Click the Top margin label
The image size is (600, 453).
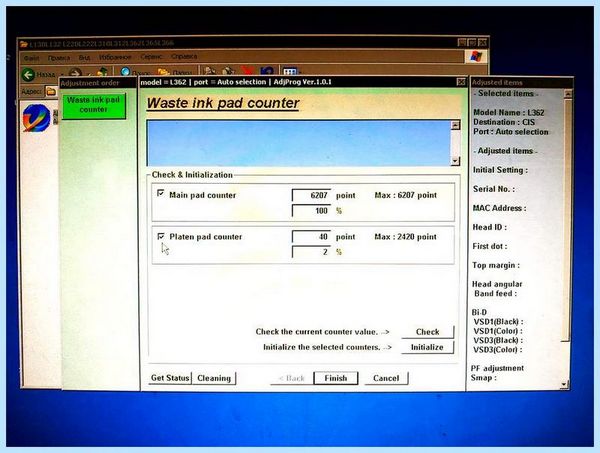[x=496, y=265]
